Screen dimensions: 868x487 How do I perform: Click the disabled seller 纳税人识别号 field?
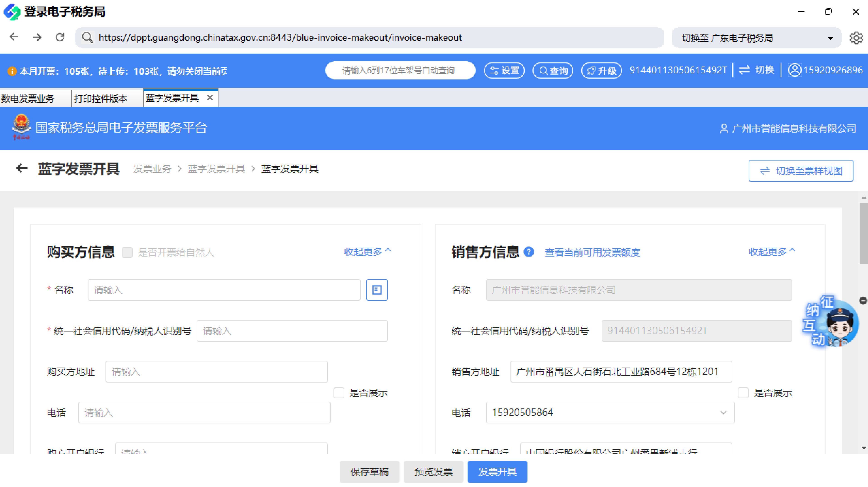tap(696, 331)
